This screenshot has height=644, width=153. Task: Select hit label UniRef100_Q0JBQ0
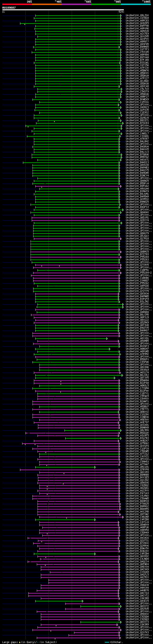pyautogui.click(x=137, y=81)
